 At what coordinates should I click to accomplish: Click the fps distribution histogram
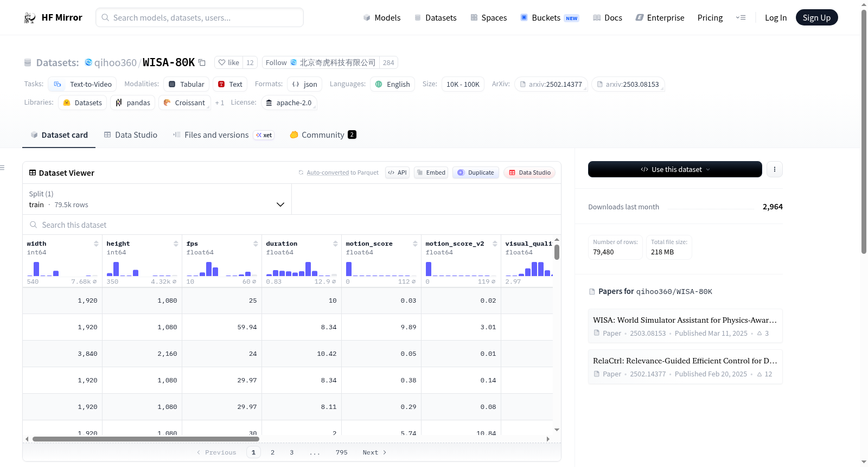[221, 269]
